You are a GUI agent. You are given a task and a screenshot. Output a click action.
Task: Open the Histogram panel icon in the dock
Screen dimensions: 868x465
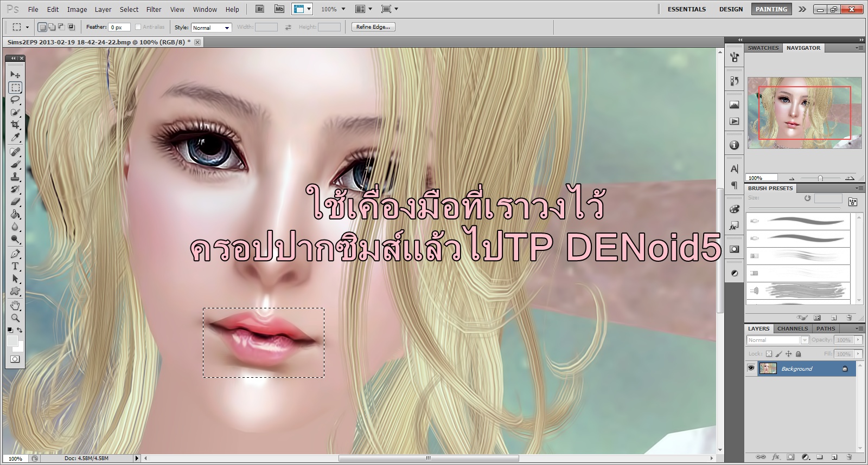point(734,105)
